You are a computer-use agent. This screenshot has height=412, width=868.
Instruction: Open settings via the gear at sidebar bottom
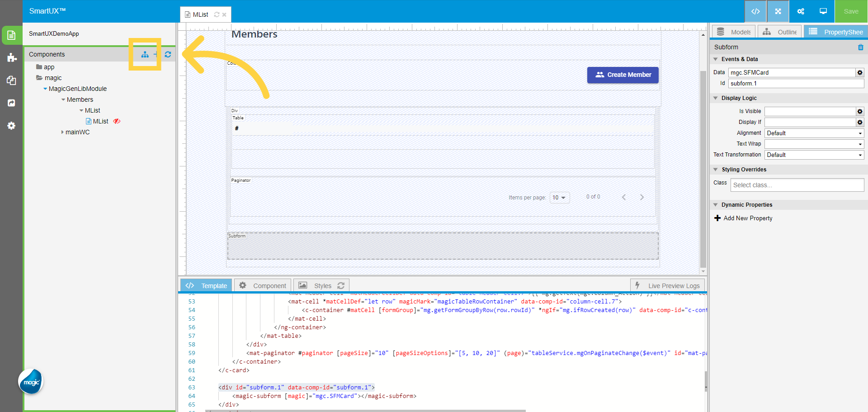click(x=11, y=126)
